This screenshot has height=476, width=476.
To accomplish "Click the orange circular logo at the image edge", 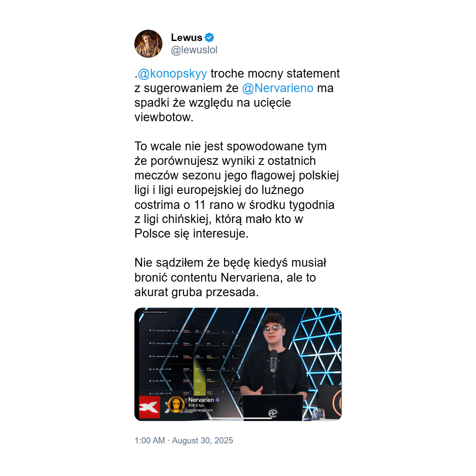I will 337,402.
